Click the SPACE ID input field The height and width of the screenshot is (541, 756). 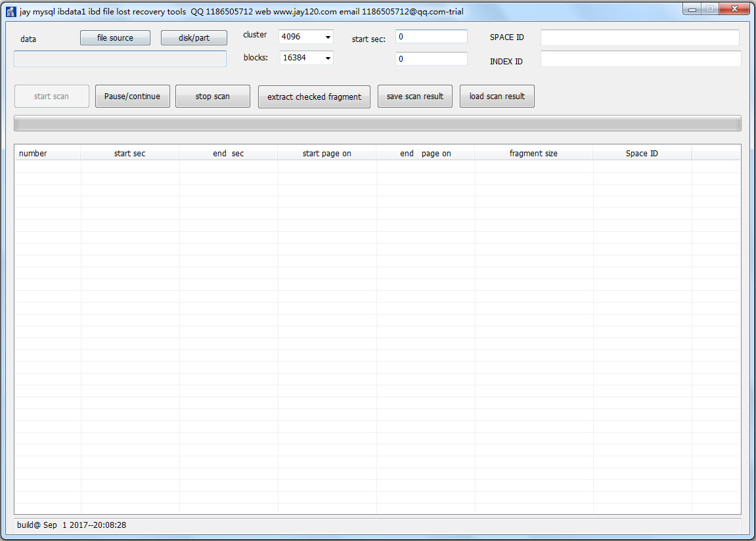pos(639,37)
